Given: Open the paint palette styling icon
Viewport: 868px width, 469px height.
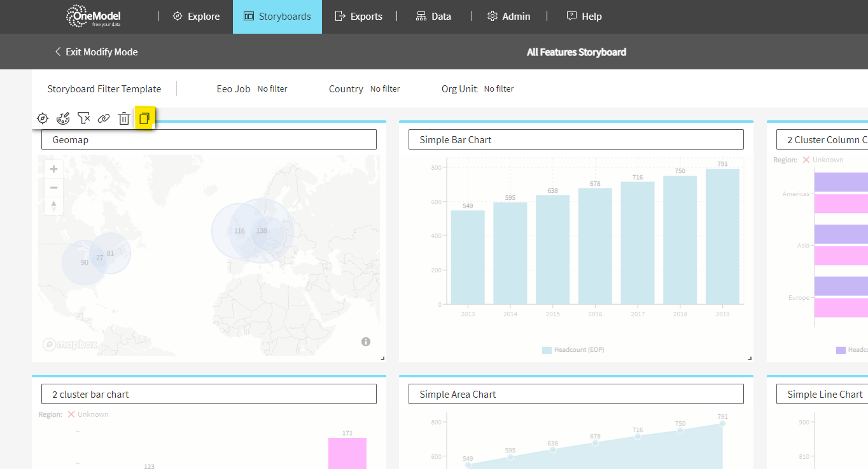Looking at the screenshot, I should click(x=63, y=118).
